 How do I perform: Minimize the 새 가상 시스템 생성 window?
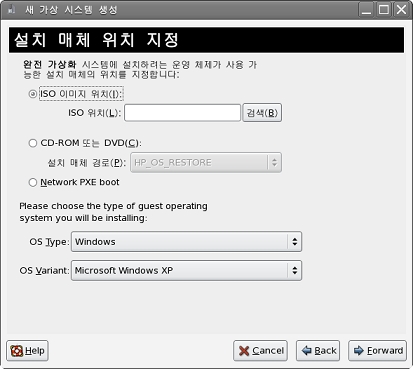pos(367,10)
